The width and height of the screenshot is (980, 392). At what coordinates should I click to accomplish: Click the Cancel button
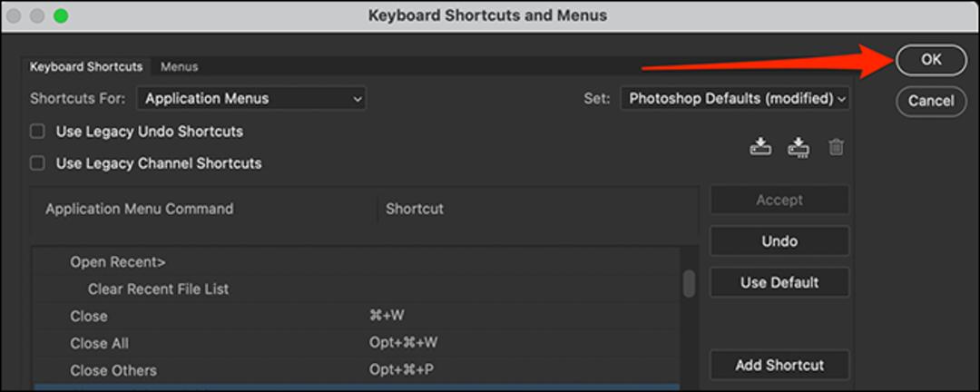[x=931, y=102]
